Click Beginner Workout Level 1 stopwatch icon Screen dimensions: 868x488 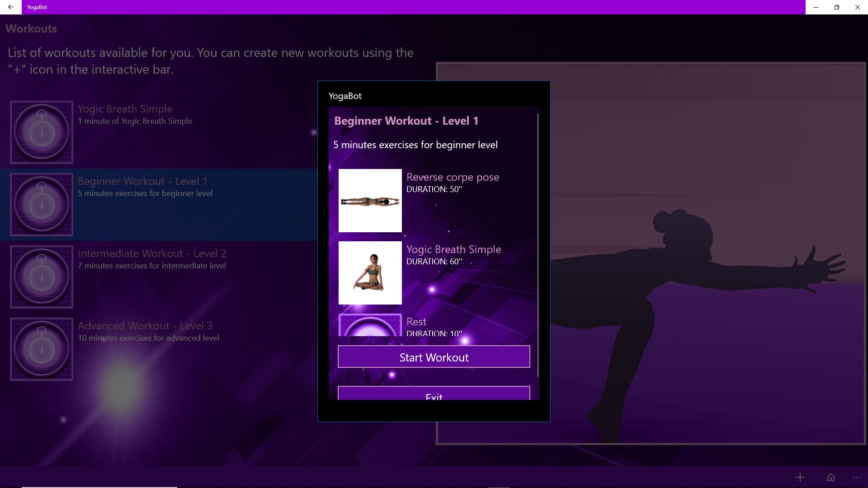click(x=42, y=204)
